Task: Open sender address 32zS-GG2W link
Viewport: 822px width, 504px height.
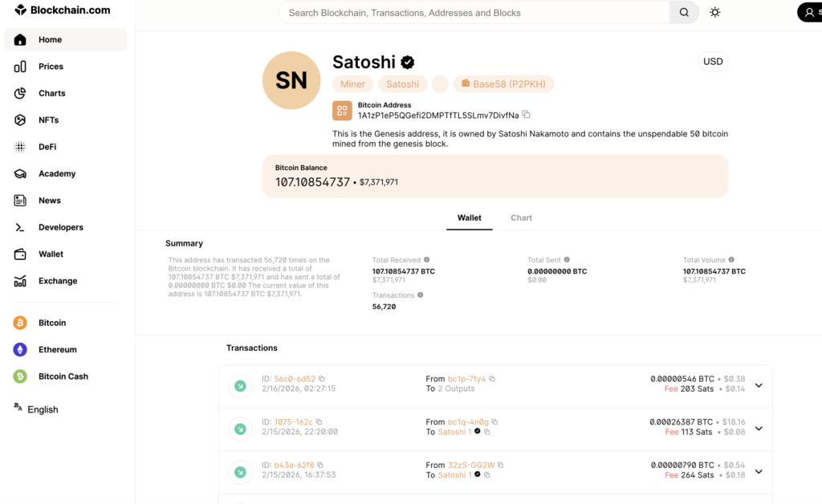Action: click(x=471, y=465)
